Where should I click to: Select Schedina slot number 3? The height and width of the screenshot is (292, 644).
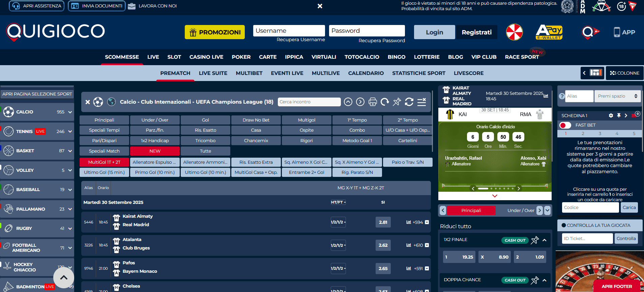tap(600, 134)
